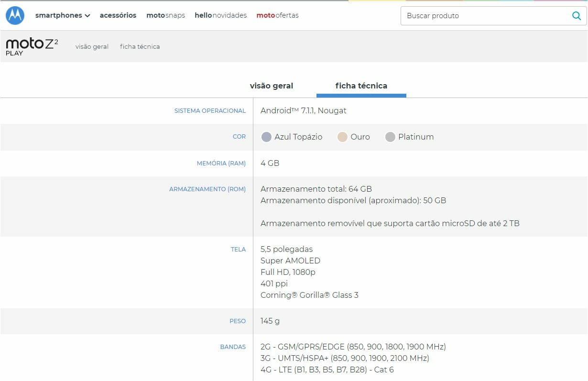
Task: Click the TELA label
Action: point(238,250)
